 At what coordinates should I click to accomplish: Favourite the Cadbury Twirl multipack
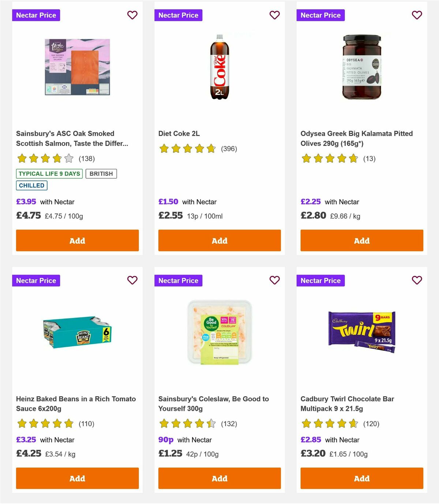[x=417, y=280]
